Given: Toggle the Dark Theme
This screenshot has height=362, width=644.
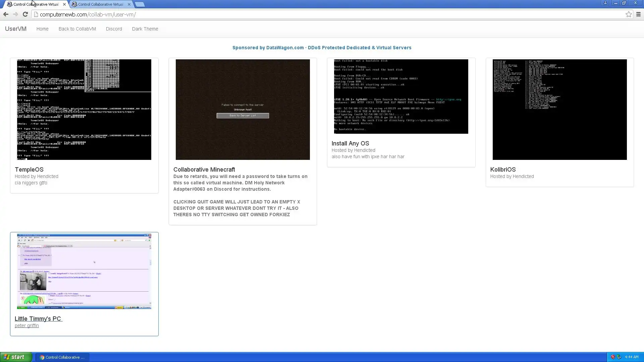Looking at the screenshot, I should coord(145,29).
